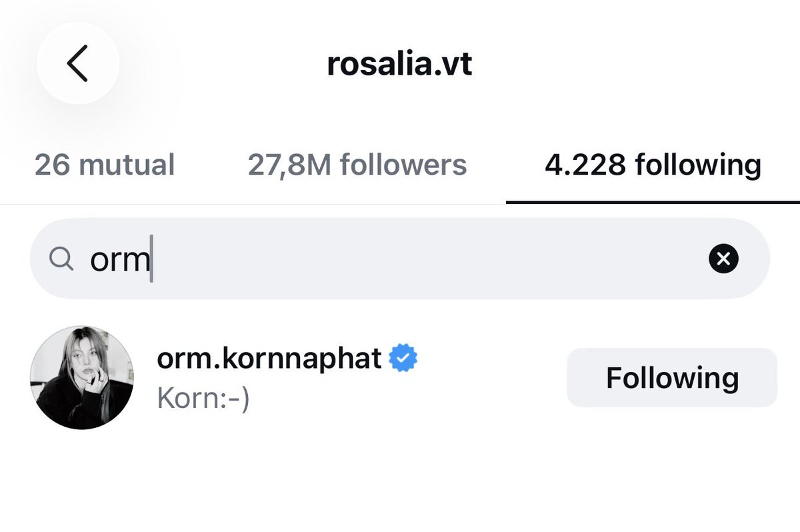800x532 pixels.
Task: Click the underline beneath the following tab
Action: click(653, 201)
